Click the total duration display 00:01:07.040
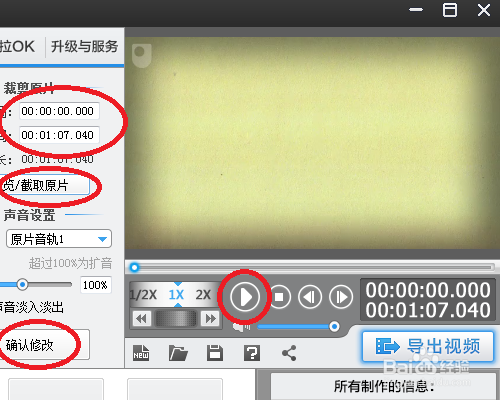Screen dimensions: 500x400 pos(428,310)
